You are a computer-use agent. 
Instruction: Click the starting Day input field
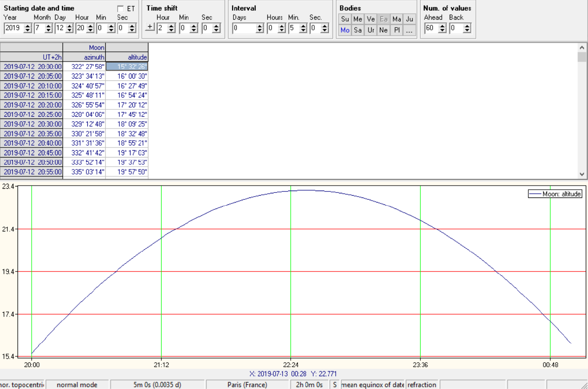pyautogui.click(x=60, y=28)
